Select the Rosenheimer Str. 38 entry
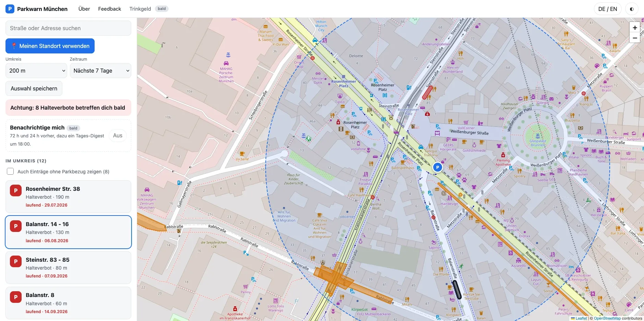Image resolution: width=644 pixels, height=321 pixels. tap(68, 197)
